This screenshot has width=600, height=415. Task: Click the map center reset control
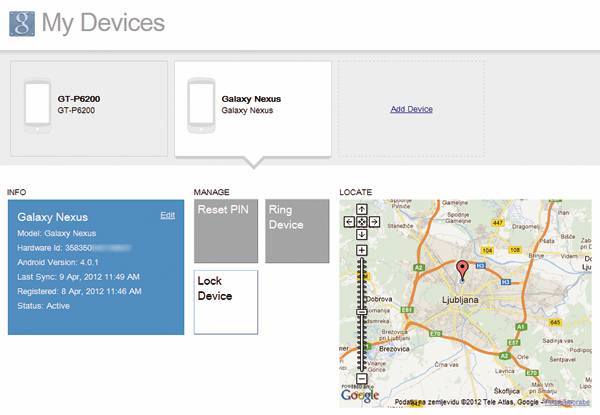(x=362, y=222)
